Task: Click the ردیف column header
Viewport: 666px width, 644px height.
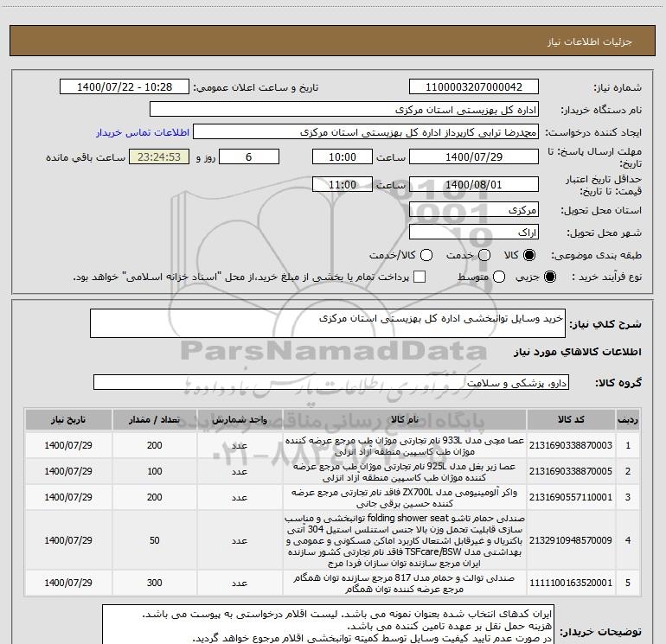Action: pyautogui.click(x=628, y=420)
